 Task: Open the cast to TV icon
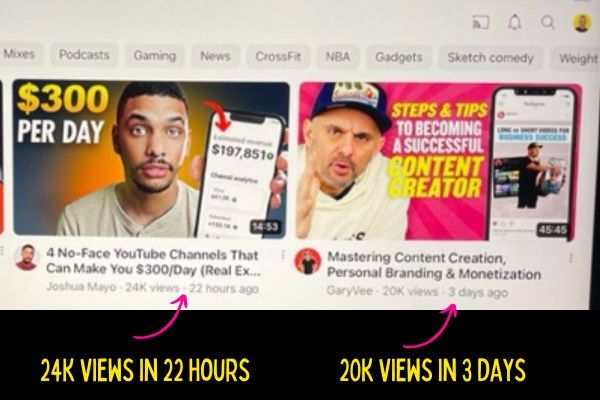tap(481, 22)
